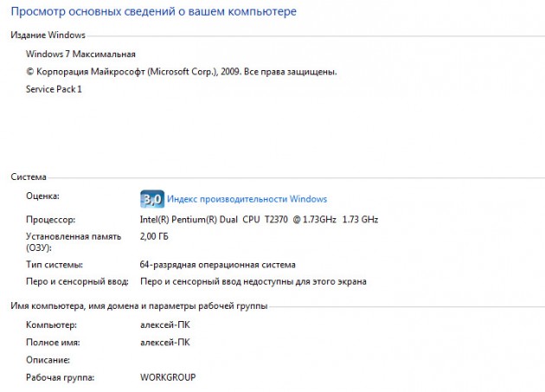Click the "Перо и сенсорный ввод:" label
This screenshot has height=392, width=545.
click(77, 282)
